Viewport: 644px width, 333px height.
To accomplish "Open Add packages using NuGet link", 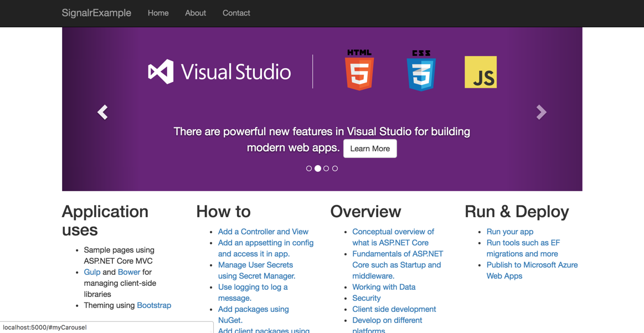I will coord(254,315).
